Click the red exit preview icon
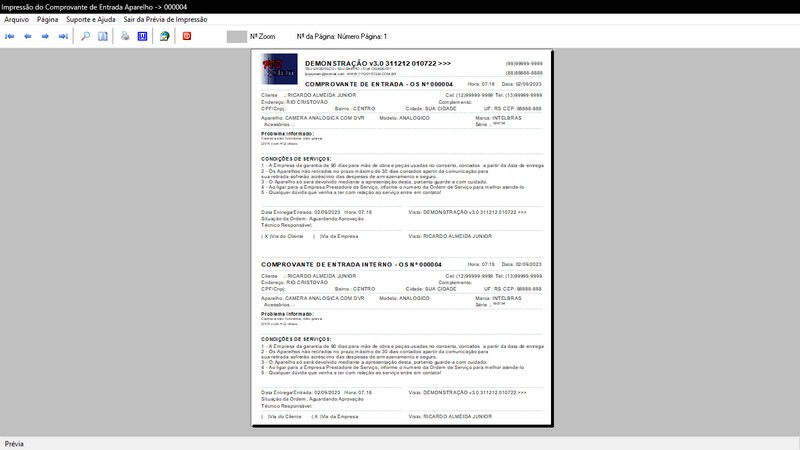The image size is (800, 450). point(186,36)
